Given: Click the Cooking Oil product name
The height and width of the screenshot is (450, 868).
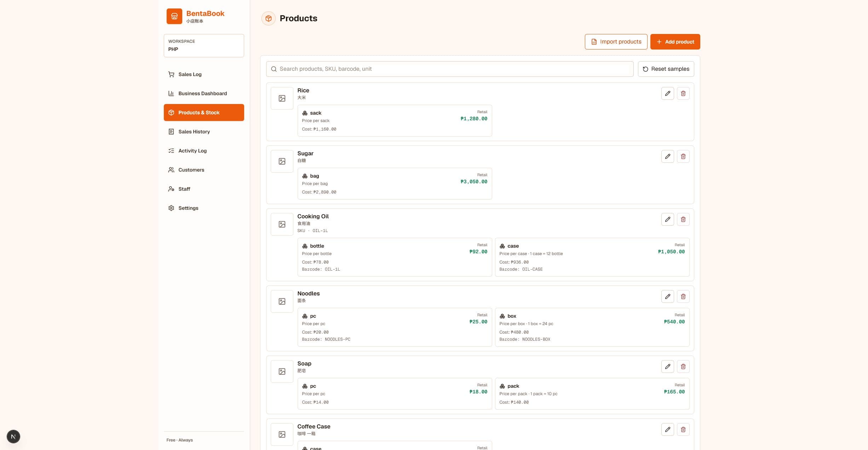Looking at the screenshot, I should point(313,217).
